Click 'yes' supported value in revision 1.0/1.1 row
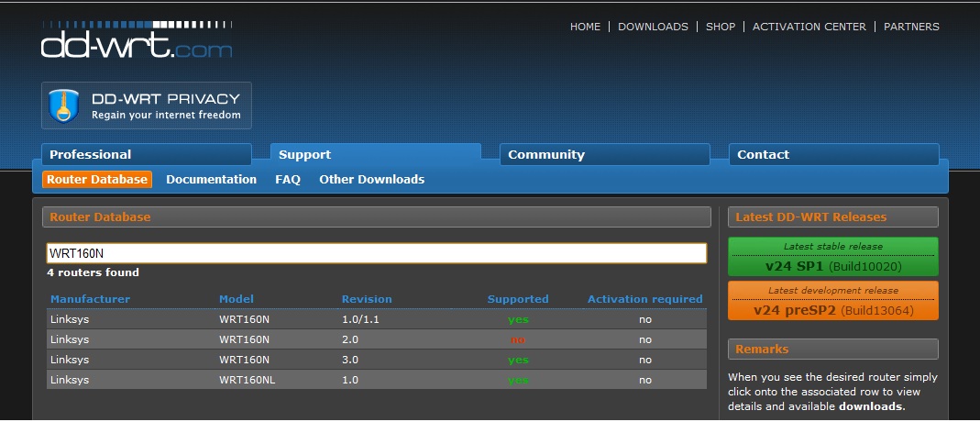The image size is (980, 422). pyautogui.click(x=518, y=319)
